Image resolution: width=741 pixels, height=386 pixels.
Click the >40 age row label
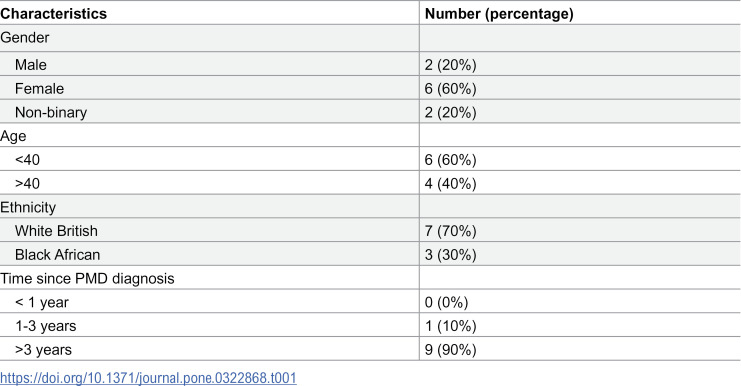pos(27,183)
